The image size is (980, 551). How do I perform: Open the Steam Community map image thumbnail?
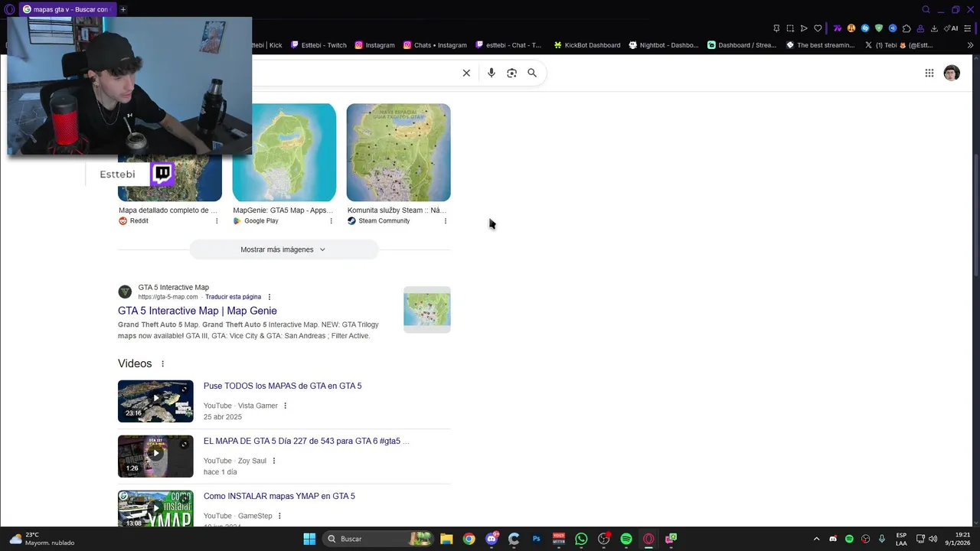(x=398, y=152)
